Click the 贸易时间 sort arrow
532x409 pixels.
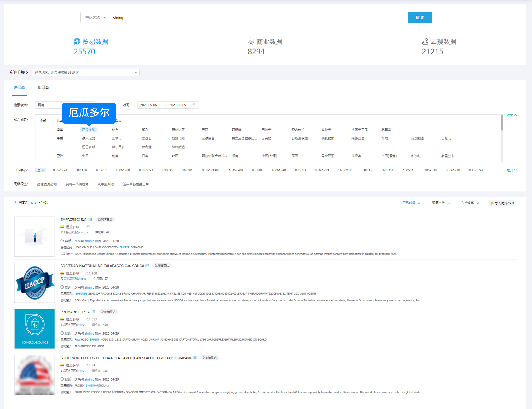tap(419, 203)
